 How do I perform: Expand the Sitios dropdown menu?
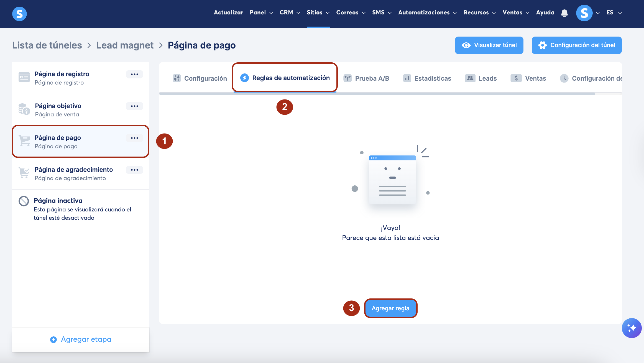click(x=318, y=12)
